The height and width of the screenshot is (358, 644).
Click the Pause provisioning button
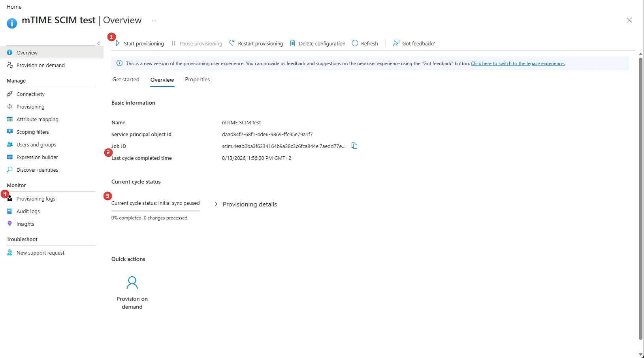[x=196, y=43]
